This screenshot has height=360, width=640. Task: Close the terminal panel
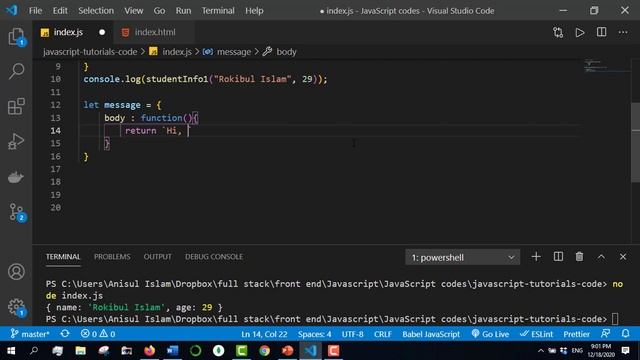[x=623, y=257]
